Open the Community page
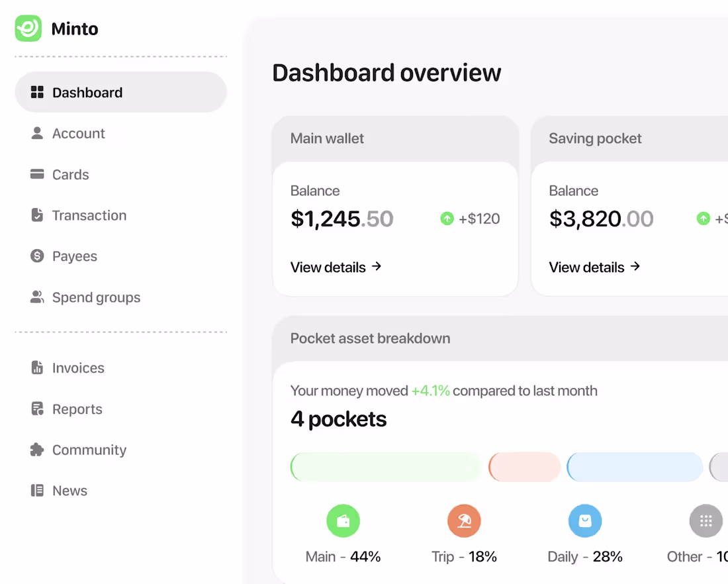Image resolution: width=728 pixels, height=584 pixels. [120, 450]
